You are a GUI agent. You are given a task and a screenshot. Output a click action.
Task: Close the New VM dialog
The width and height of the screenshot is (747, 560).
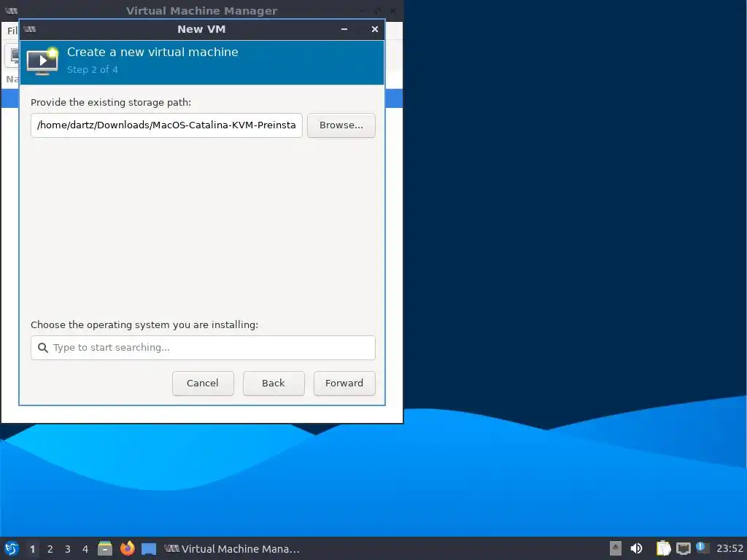(x=375, y=29)
